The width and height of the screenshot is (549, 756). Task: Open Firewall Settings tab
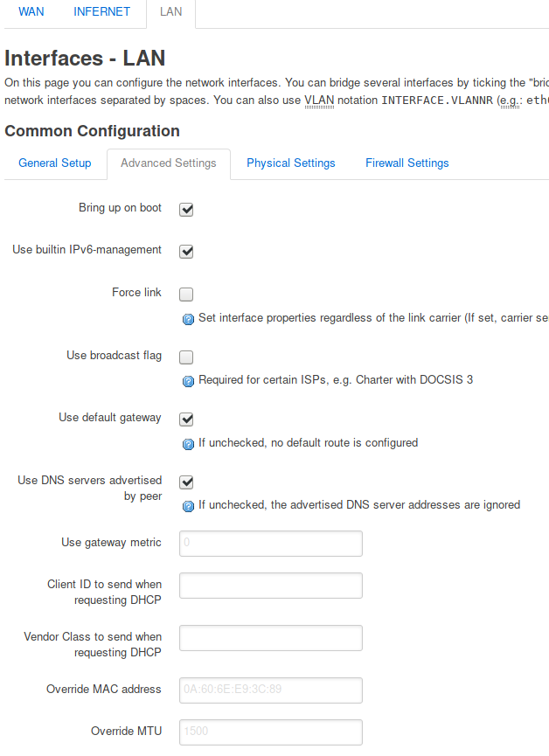click(x=407, y=163)
